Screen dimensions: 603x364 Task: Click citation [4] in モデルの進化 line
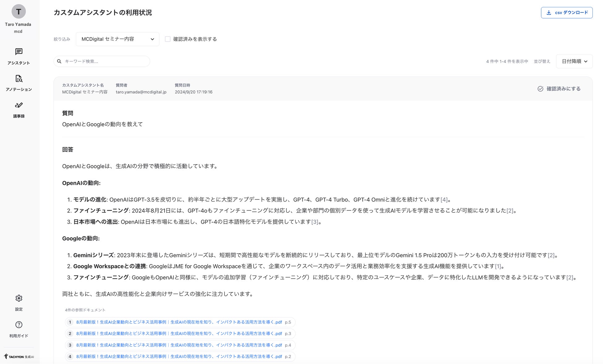coord(444,200)
